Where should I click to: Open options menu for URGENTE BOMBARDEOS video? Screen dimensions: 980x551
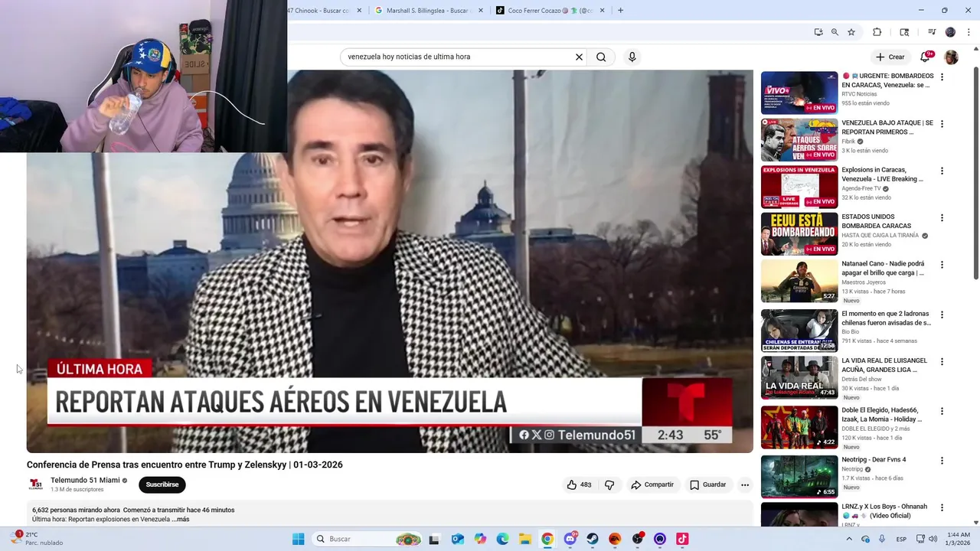pos(942,77)
